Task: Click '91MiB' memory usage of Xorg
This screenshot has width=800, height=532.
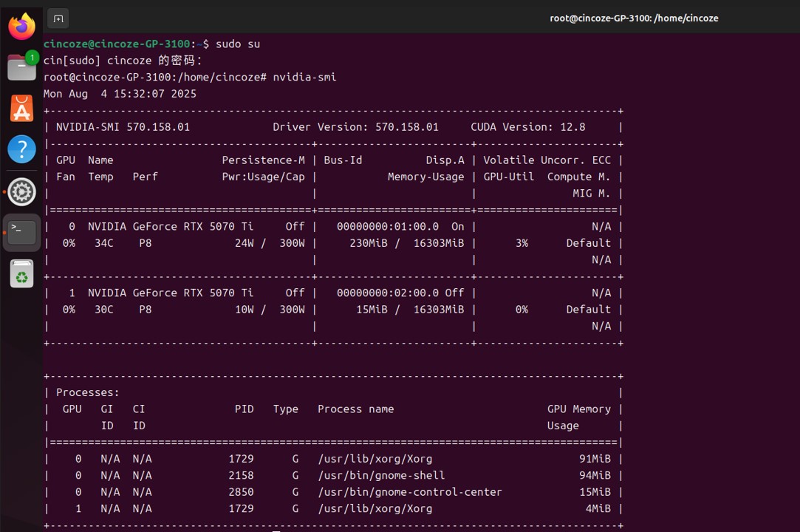Action: tap(595, 459)
